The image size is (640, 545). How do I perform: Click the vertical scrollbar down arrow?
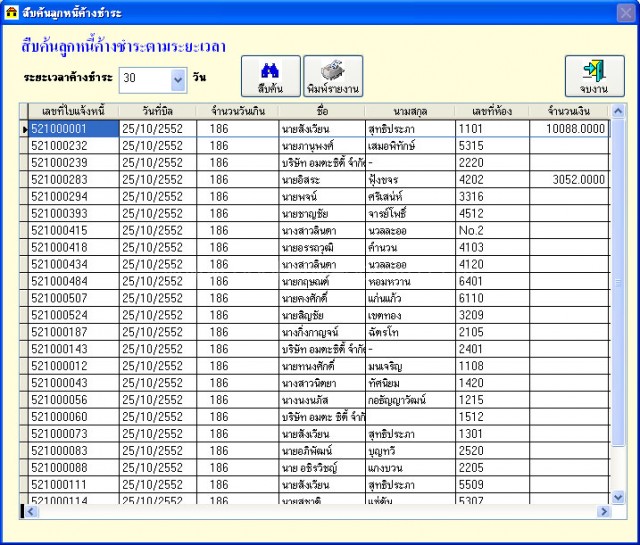coord(618,497)
